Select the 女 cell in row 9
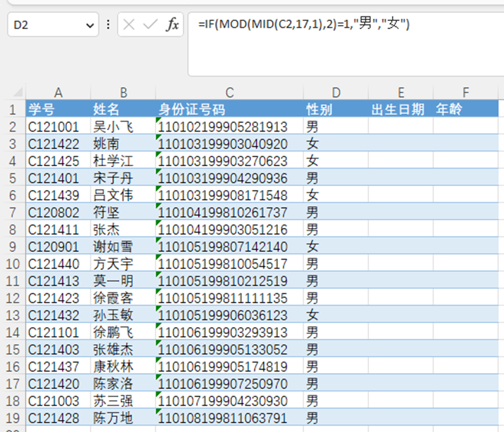504x432 pixels. pos(336,247)
